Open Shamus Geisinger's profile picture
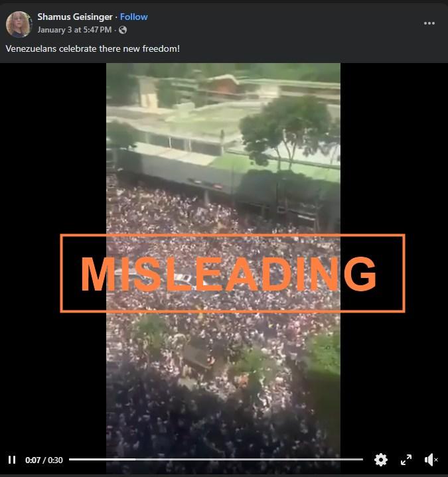Viewport: 448px width, 477px height. click(19, 24)
